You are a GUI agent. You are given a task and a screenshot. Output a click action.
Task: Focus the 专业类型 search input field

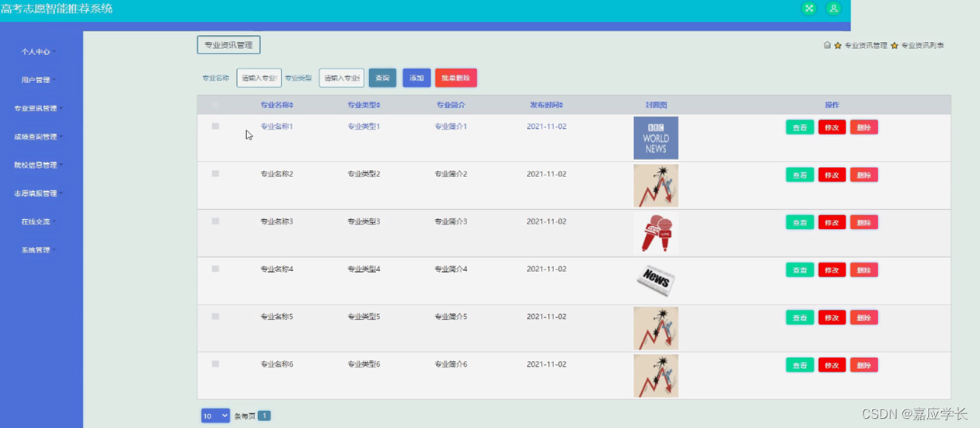[x=341, y=78]
